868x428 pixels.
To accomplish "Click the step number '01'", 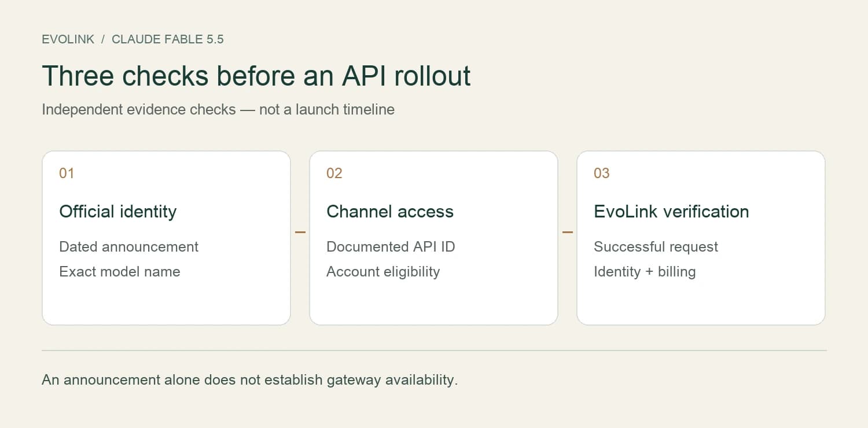I will click(x=67, y=173).
